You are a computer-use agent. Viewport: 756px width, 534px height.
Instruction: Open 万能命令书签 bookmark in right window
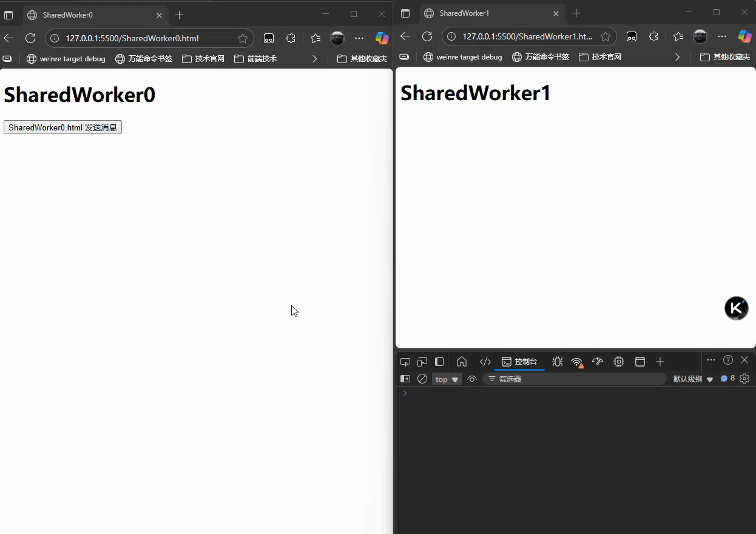pos(541,57)
